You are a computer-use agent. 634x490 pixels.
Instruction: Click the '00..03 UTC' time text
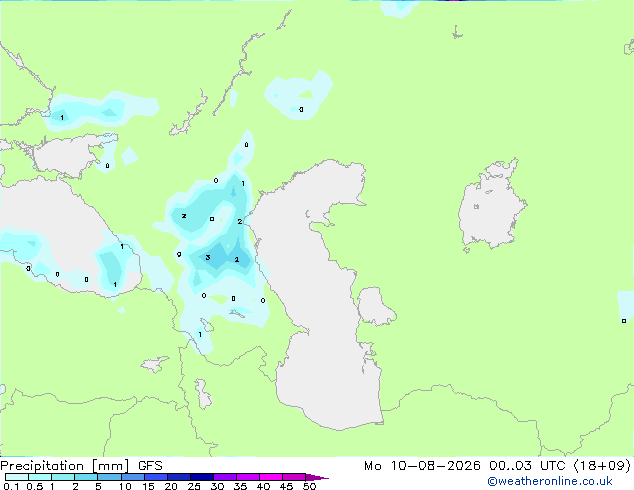526,466
